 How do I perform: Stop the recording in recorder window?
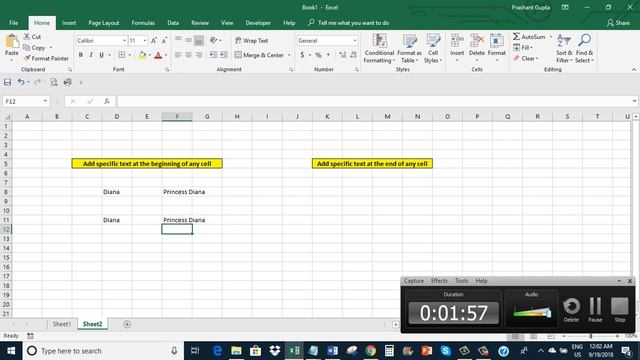(620, 309)
